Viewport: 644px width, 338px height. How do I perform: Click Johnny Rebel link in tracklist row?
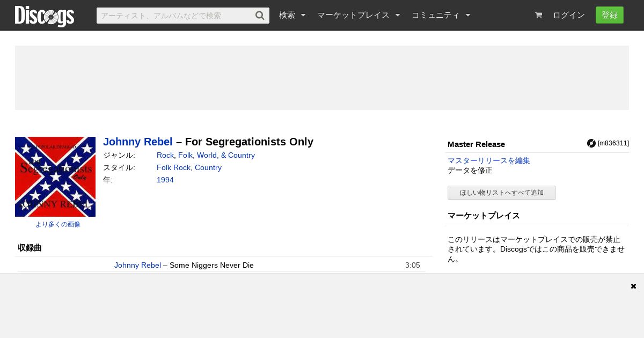click(137, 265)
